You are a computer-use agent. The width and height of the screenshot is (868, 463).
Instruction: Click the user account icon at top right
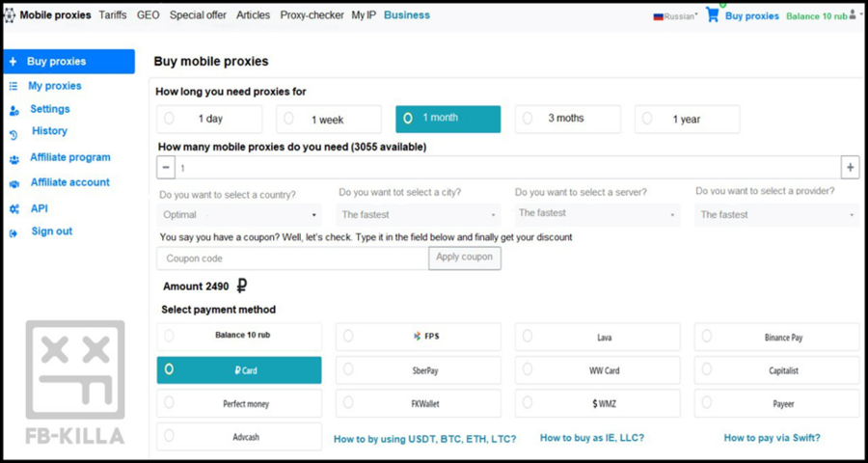click(x=852, y=15)
